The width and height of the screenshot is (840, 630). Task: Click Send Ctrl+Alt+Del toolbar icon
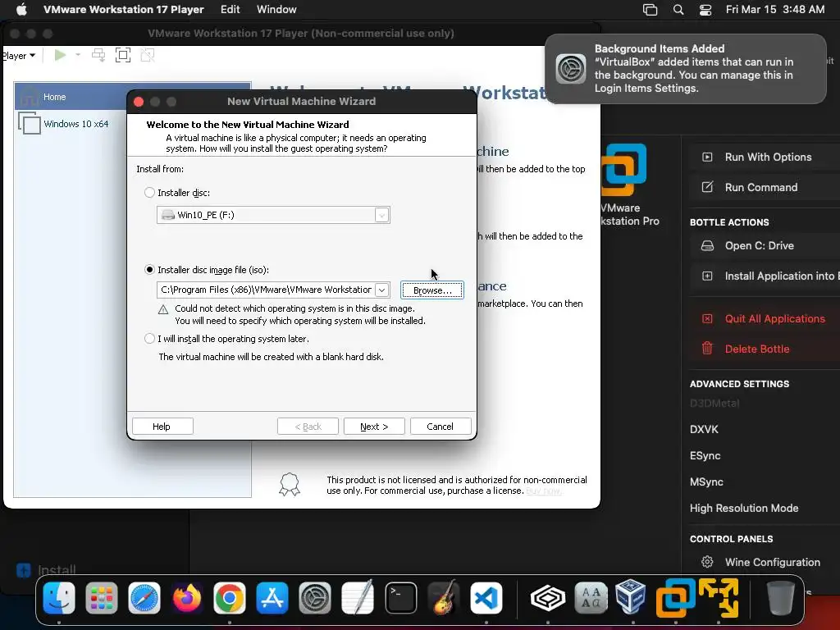[98, 55]
